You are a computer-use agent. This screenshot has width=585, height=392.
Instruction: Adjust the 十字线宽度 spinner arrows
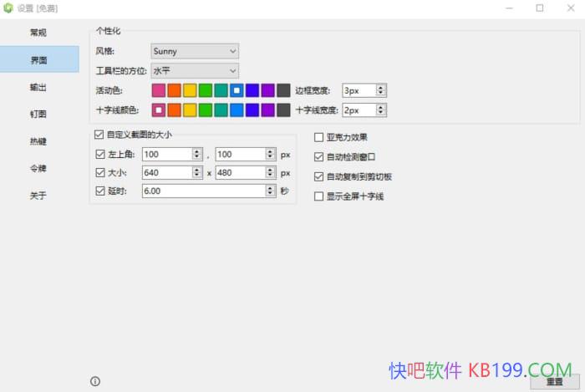pyautogui.click(x=380, y=110)
